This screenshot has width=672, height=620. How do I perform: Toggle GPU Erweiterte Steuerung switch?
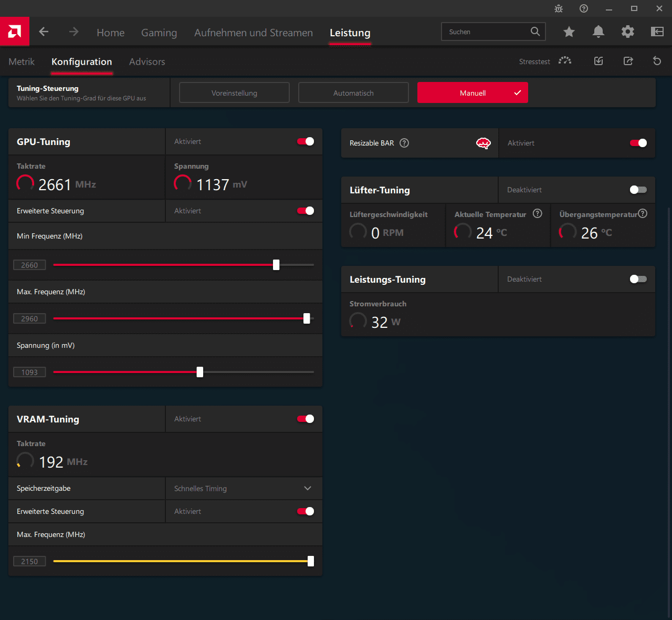point(306,211)
